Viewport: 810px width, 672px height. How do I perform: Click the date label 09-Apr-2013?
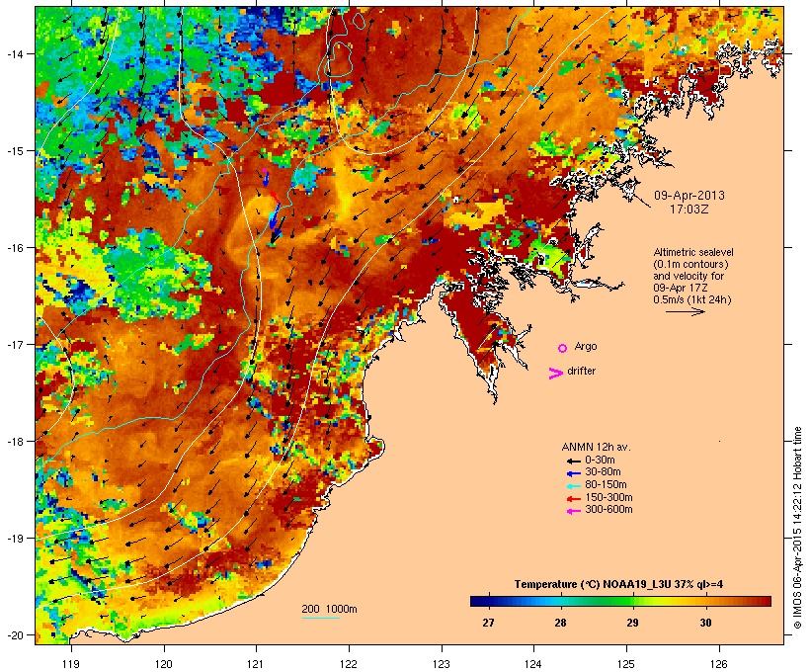(x=689, y=196)
